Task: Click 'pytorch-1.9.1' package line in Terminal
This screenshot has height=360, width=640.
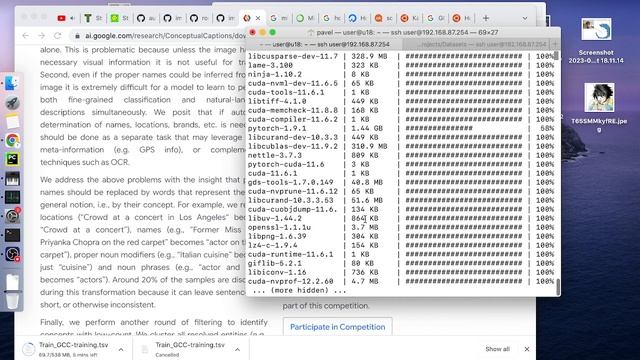Action: click(x=277, y=128)
